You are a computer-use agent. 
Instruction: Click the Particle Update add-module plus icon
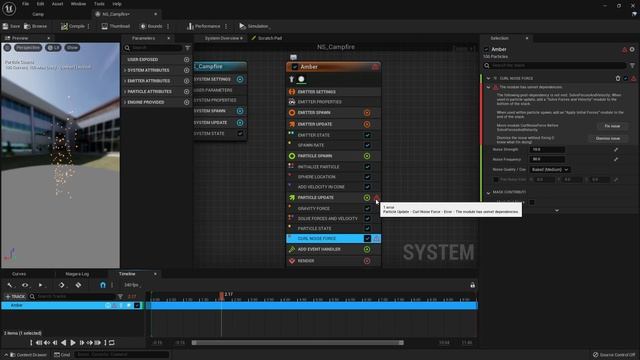367,198
